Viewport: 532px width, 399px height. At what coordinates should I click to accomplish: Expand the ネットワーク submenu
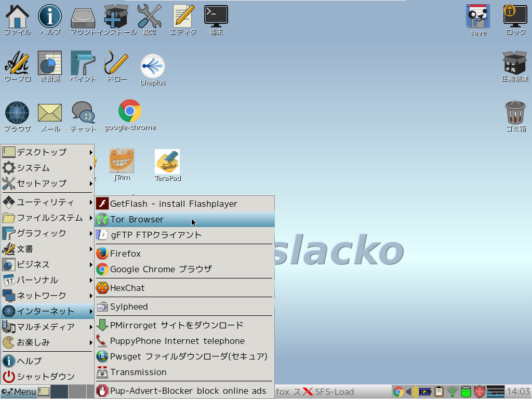(47, 296)
